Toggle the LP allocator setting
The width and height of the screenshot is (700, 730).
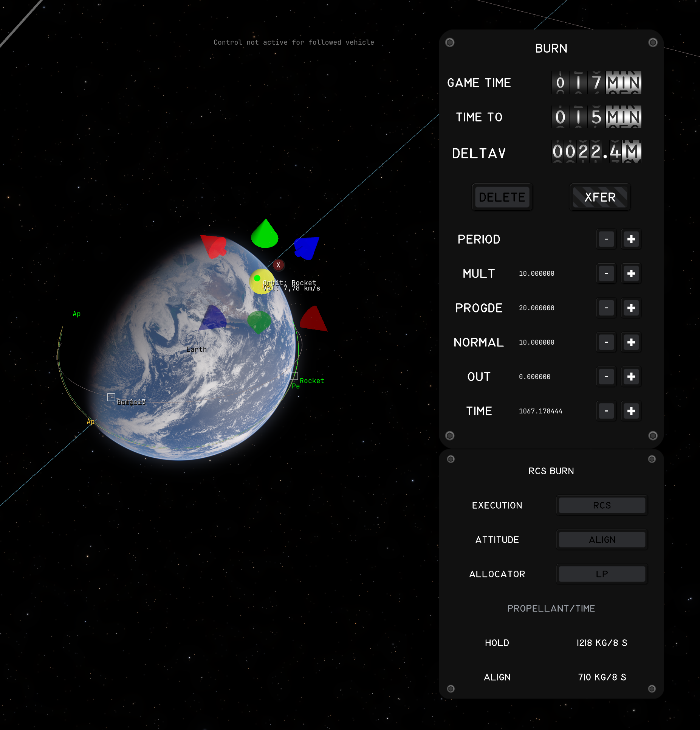(x=602, y=574)
